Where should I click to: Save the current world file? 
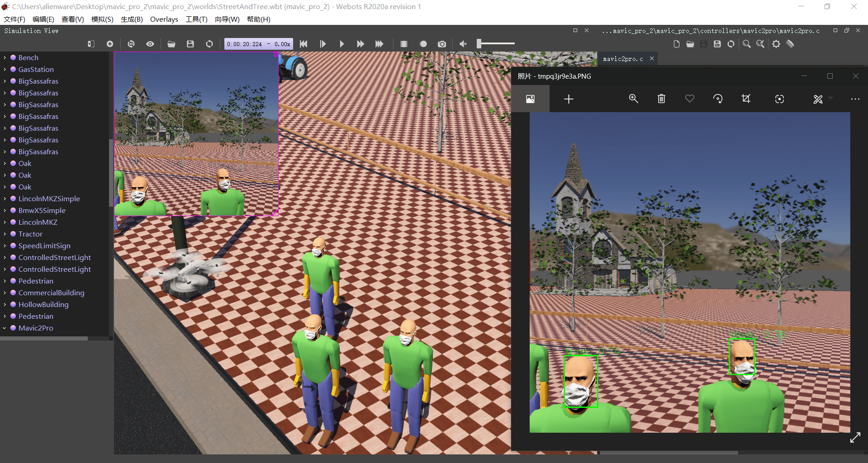190,44
